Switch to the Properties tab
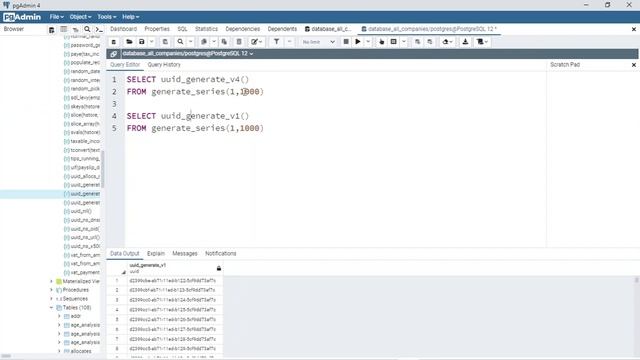 [157, 29]
